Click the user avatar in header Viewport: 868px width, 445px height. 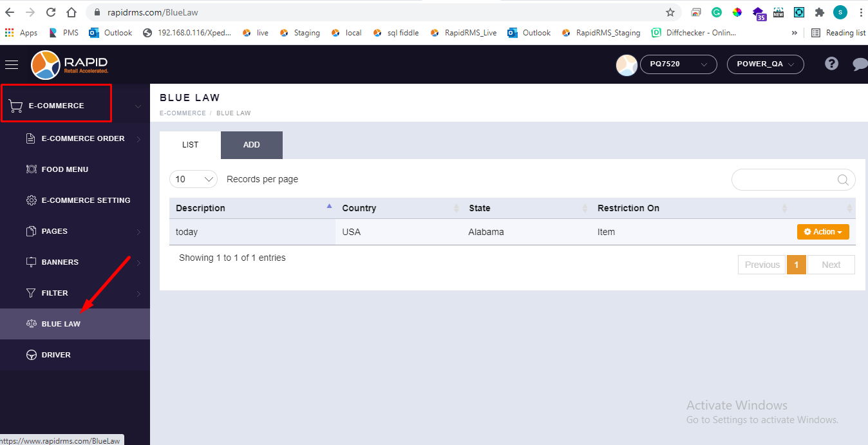click(x=626, y=64)
